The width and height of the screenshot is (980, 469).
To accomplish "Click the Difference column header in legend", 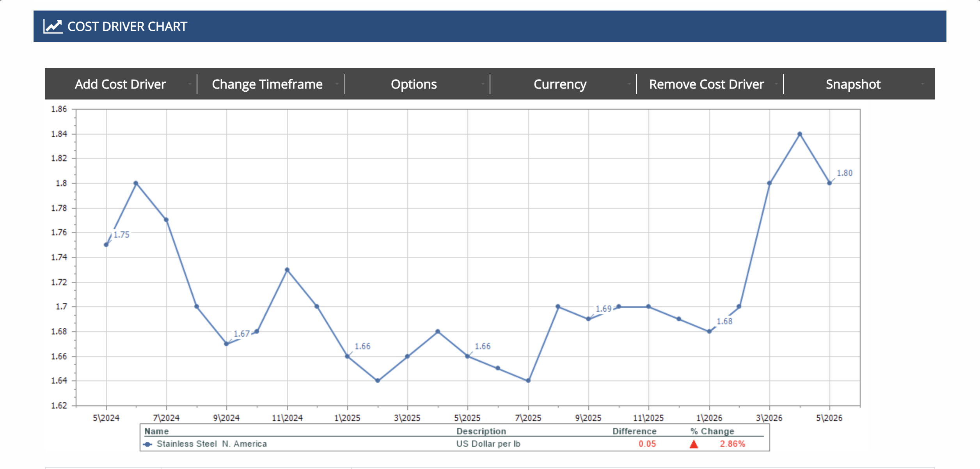I will click(634, 431).
